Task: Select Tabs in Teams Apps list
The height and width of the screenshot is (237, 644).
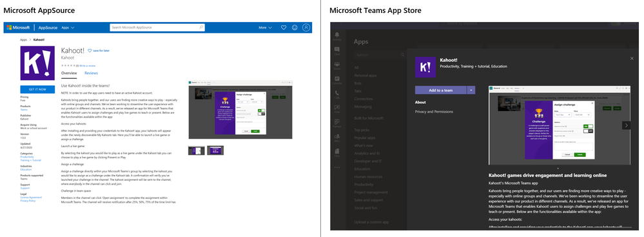Action: pos(358,91)
